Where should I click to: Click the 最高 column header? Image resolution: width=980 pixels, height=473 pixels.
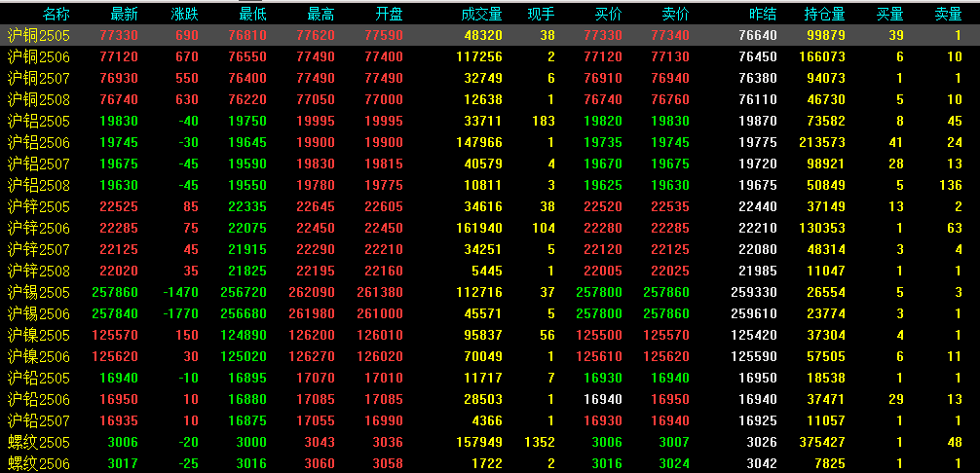click(x=321, y=14)
